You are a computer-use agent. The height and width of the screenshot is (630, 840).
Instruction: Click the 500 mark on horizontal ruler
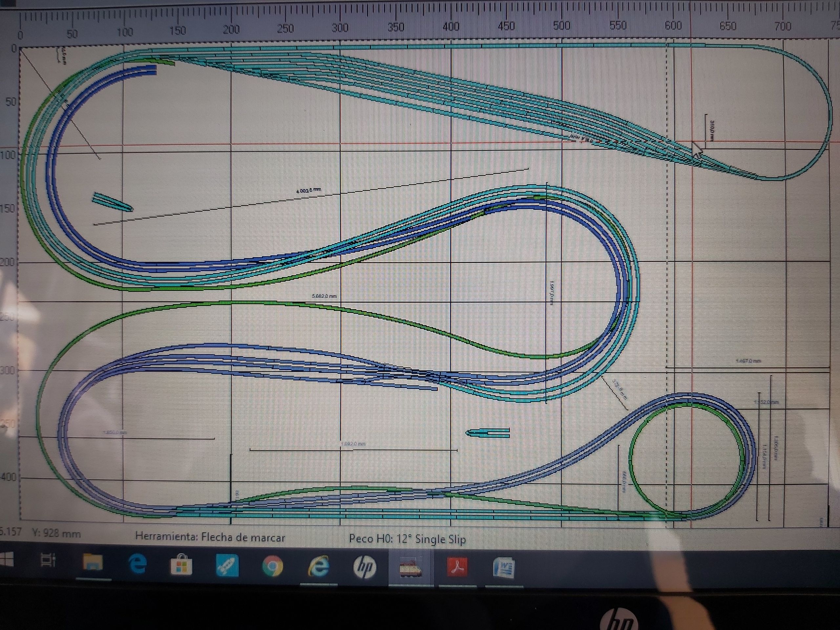[561, 26]
